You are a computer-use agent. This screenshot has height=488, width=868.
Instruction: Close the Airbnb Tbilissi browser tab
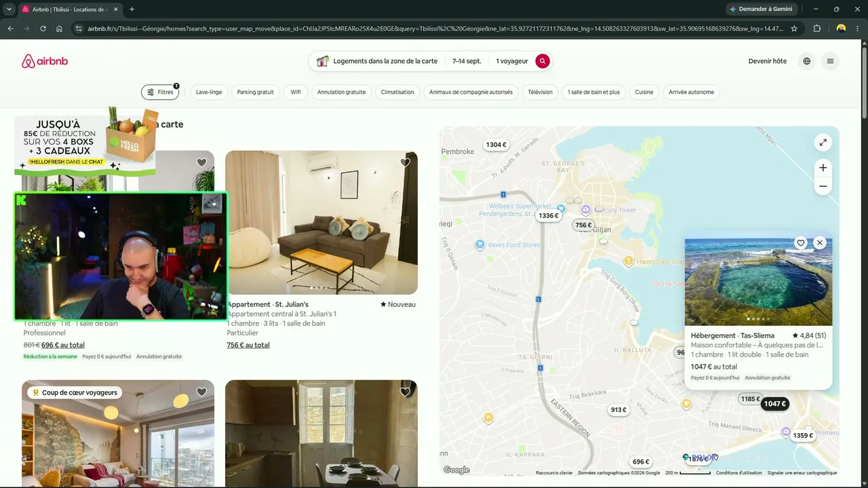tap(115, 9)
